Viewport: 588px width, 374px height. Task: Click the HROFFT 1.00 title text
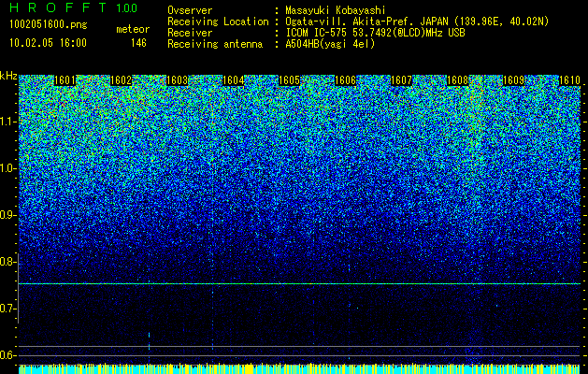[x=73, y=7]
